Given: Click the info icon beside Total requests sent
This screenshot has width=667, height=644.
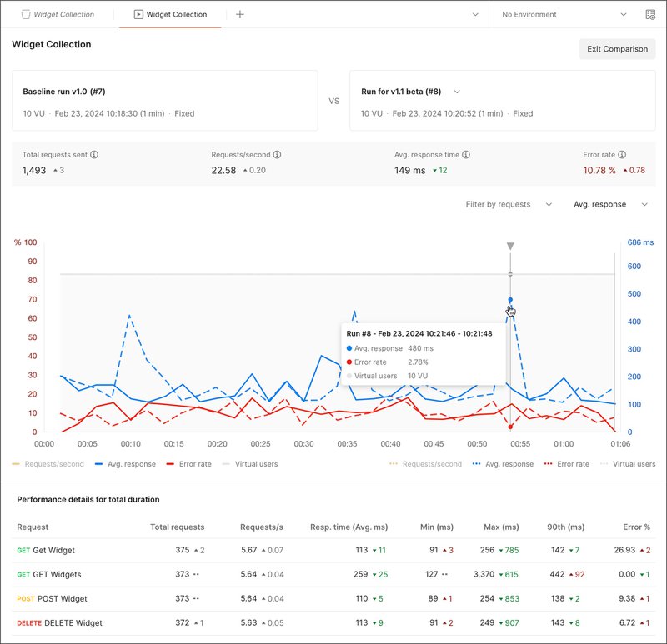Looking at the screenshot, I should pos(94,154).
